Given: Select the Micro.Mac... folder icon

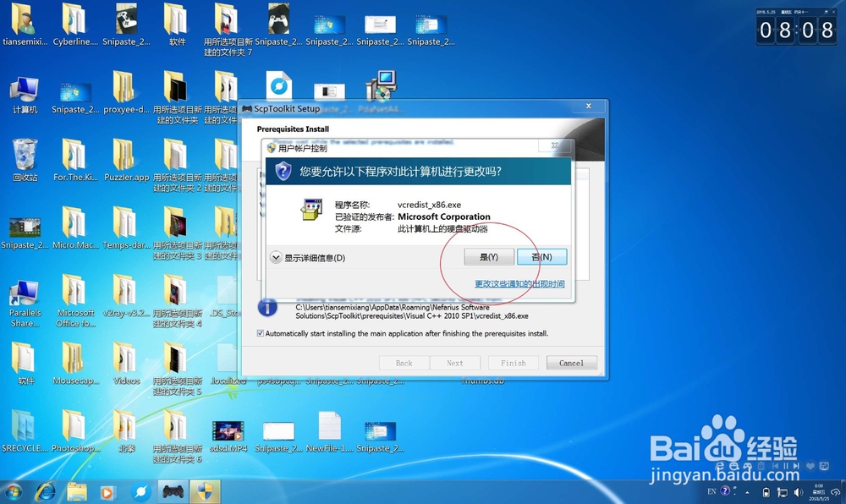Looking at the screenshot, I should pyautogui.click(x=75, y=228).
